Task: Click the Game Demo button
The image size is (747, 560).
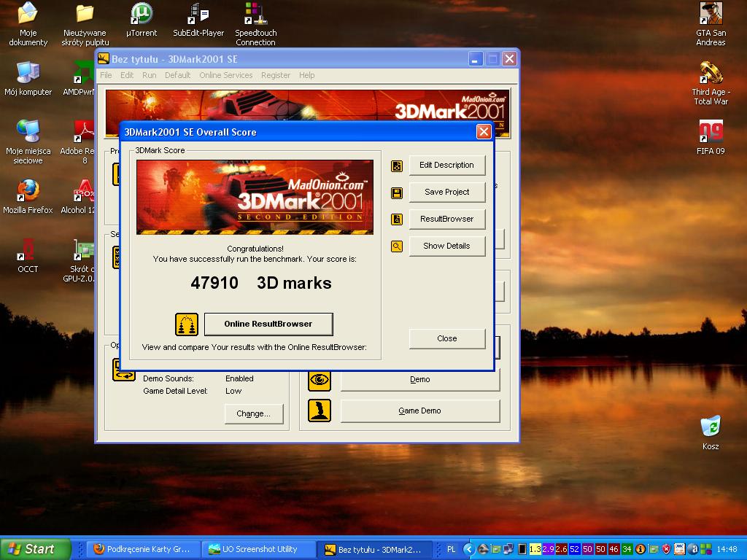Action: (x=419, y=411)
